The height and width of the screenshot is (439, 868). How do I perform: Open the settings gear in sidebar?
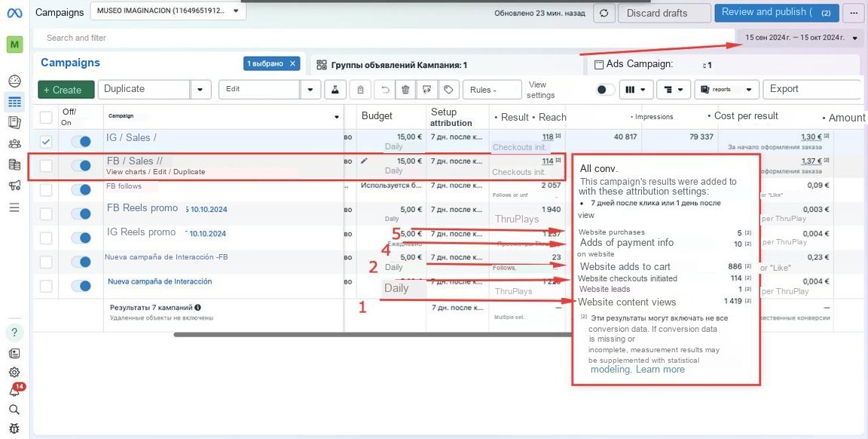pos(15,373)
